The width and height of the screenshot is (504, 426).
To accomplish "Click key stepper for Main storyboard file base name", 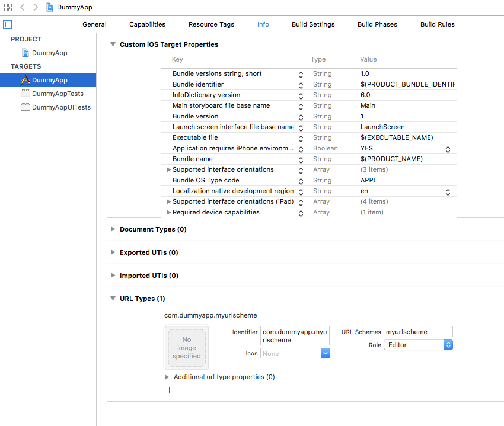I will pos(301,107).
